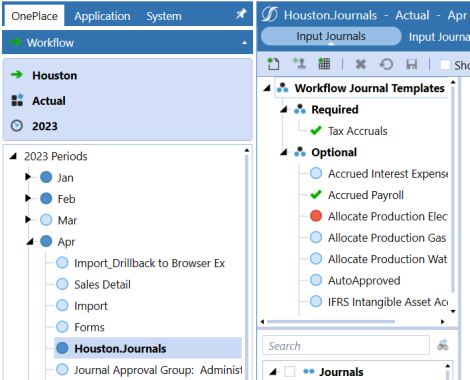Click the spreadsheet grid toolbar icon

tap(324, 63)
